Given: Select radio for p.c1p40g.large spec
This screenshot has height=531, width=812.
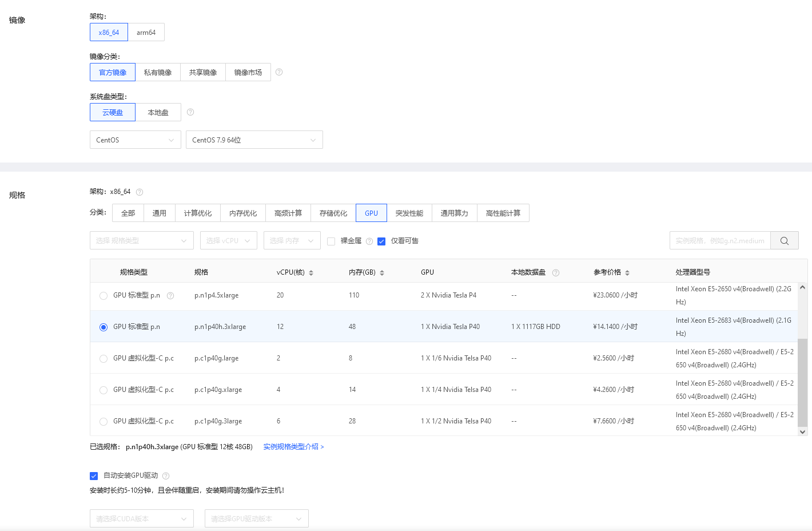Looking at the screenshot, I should click(x=104, y=359).
